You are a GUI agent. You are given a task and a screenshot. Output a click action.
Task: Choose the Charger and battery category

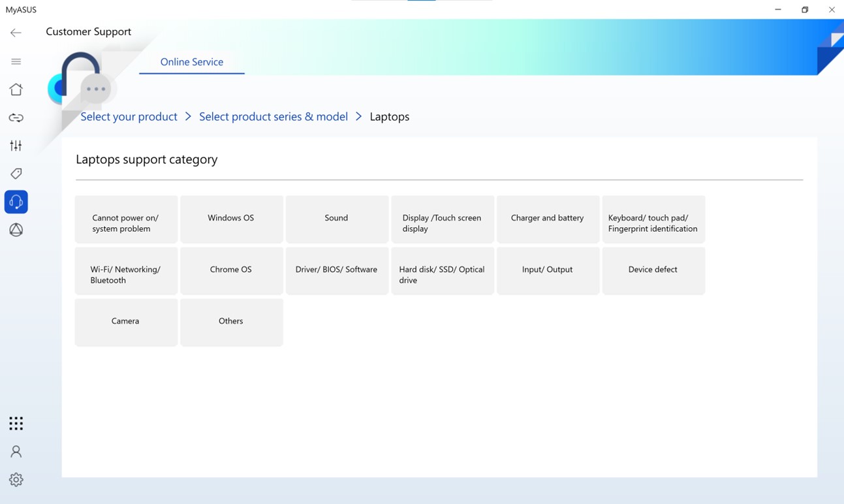pos(548,220)
